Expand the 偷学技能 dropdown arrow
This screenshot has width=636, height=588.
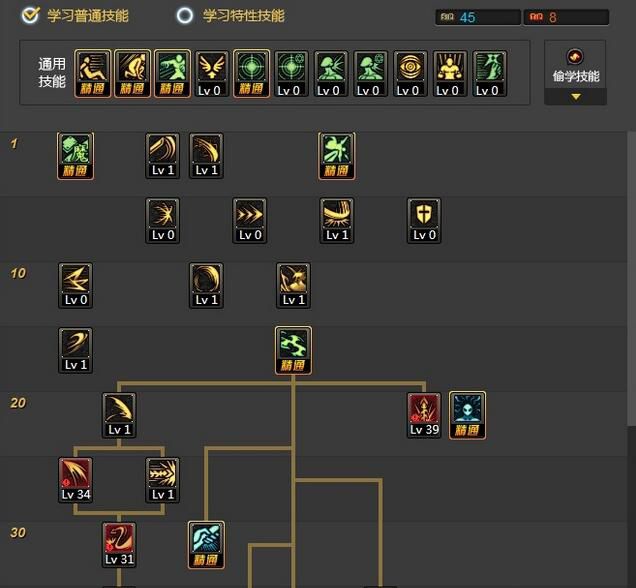click(576, 97)
